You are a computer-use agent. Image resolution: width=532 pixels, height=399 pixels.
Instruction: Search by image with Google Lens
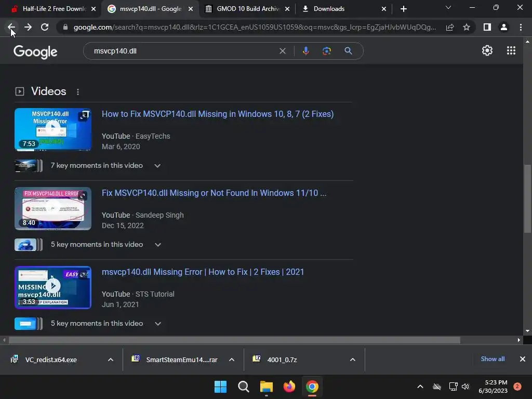coord(327,51)
